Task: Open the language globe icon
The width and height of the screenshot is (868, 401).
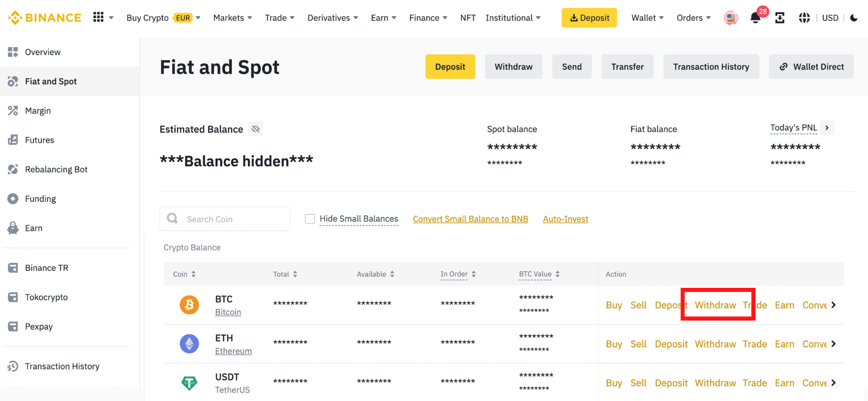Action: (804, 18)
